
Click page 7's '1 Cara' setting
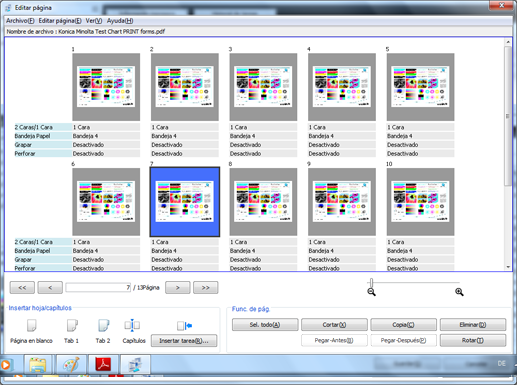pos(185,242)
